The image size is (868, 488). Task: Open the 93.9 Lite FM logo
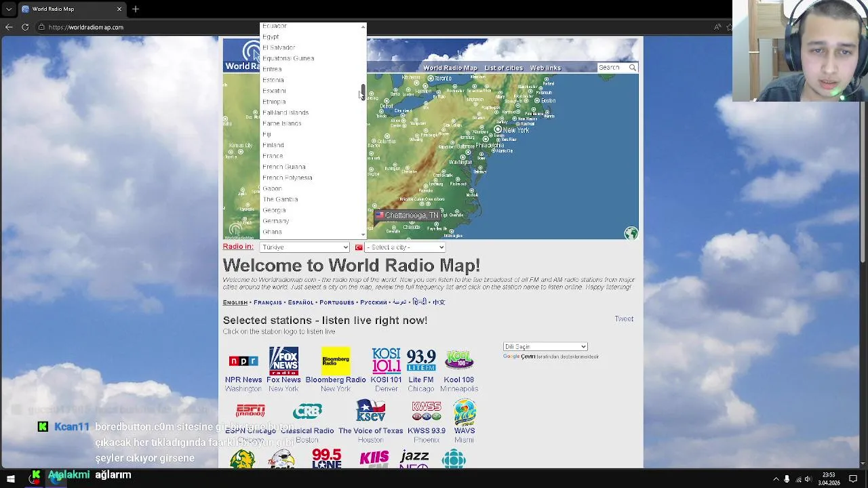(421, 361)
